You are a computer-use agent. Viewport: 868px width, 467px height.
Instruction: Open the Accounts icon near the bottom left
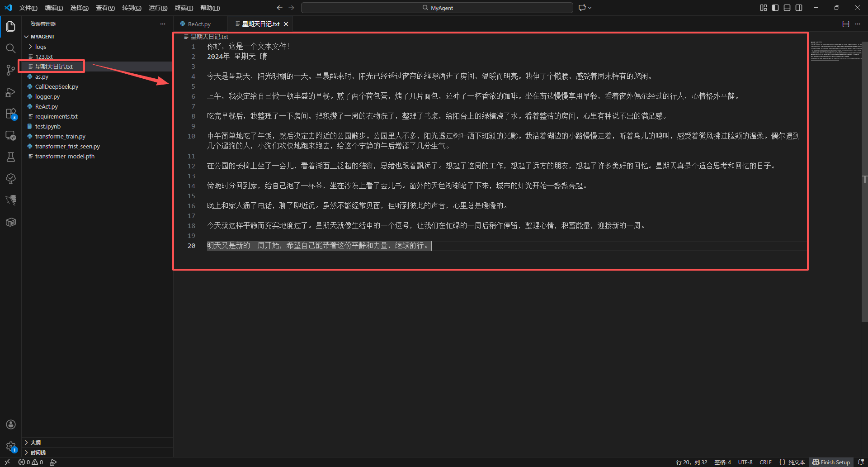(x=10, y=424)
